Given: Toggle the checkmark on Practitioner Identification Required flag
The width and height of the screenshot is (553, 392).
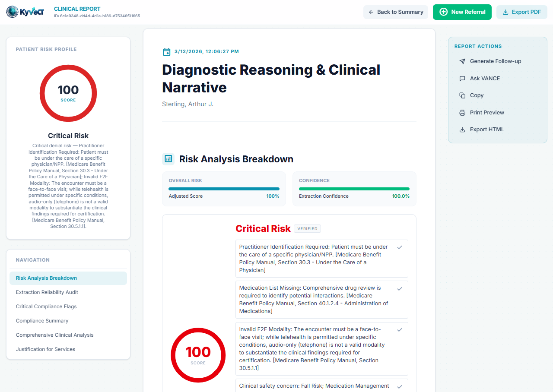Looking at the screenshot, I should pos(400,247).
